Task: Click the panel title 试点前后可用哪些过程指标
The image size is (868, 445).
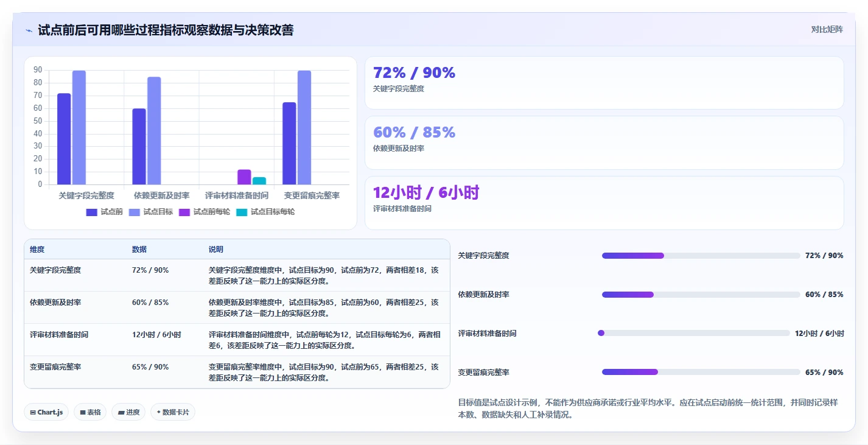Action: 166,30
